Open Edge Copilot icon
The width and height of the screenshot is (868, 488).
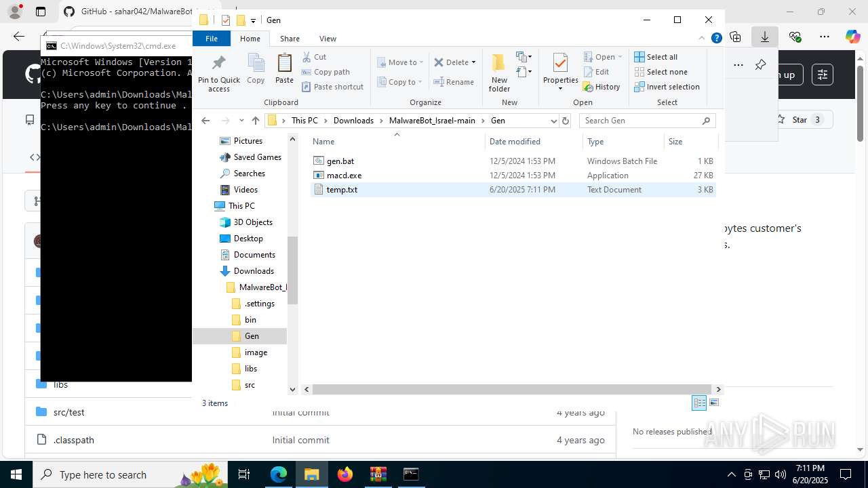852,37
